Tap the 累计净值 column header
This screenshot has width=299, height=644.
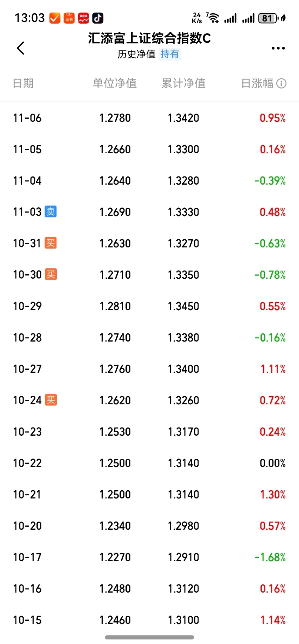click(x=184, y=83)
